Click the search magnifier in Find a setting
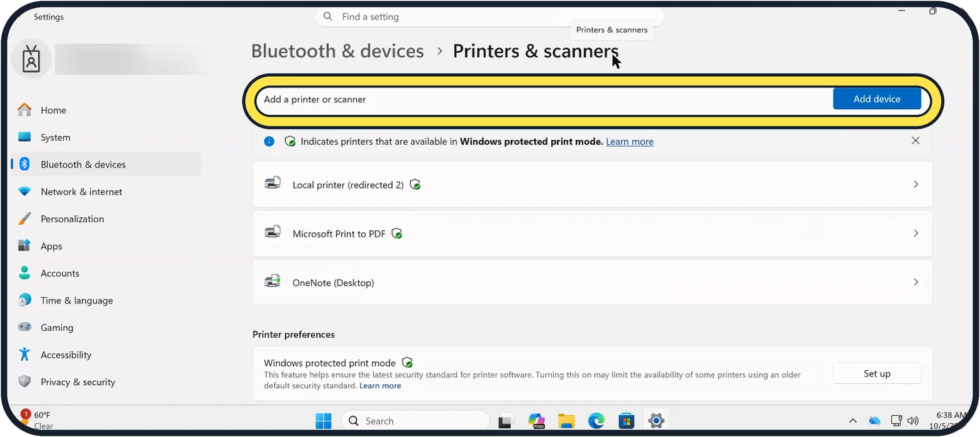Image resolution: width=980 pixels, height=437 pixels. [x=328, y=17]
